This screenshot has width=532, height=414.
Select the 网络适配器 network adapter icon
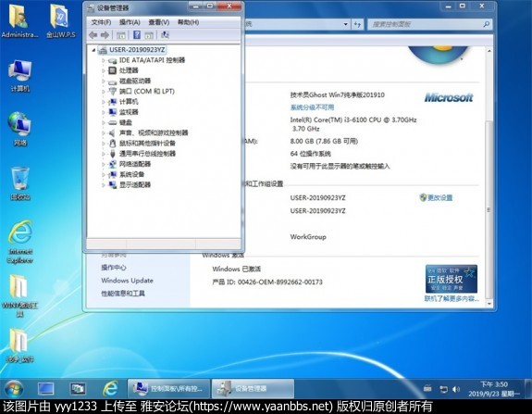click(112, 164)
